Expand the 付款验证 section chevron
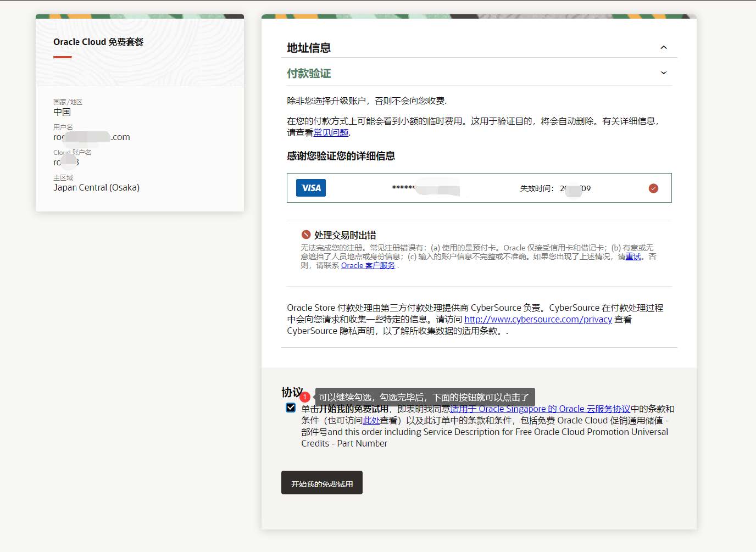The height and width of the screenshot is (552, 756). click(664, 73)
